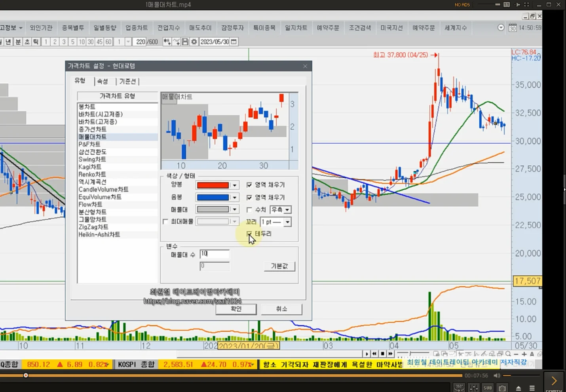Image resolution: width=566 pixels, height=392 pixels.
Task: Click the 기본값 default button
Action: pyautogui.click(x=279, y=266)
